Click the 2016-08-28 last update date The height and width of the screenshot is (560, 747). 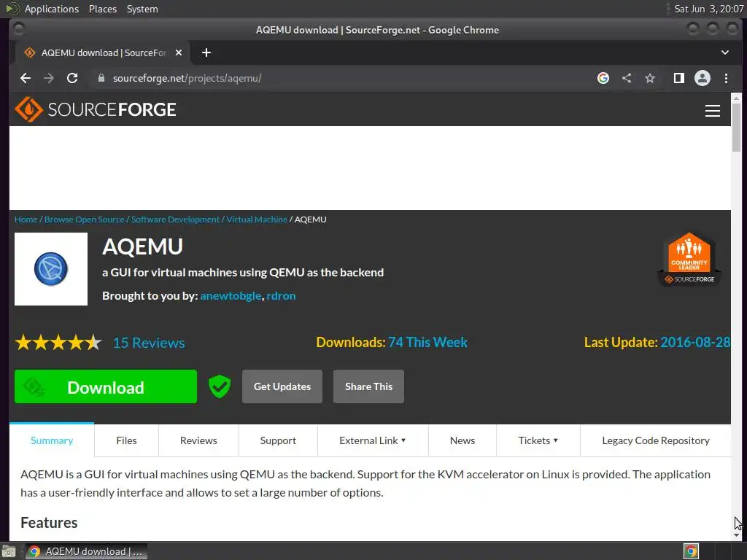[695, 343]
